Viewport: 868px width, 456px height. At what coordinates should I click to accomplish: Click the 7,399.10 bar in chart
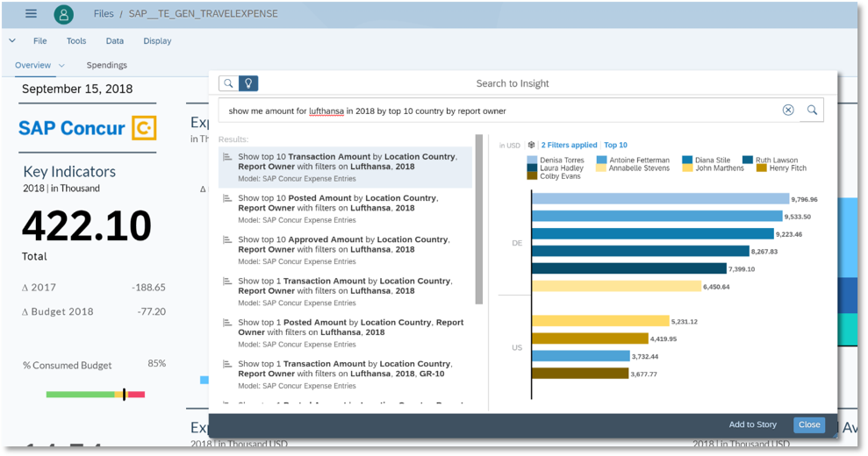pyautogui.click(x=629, y=268)
